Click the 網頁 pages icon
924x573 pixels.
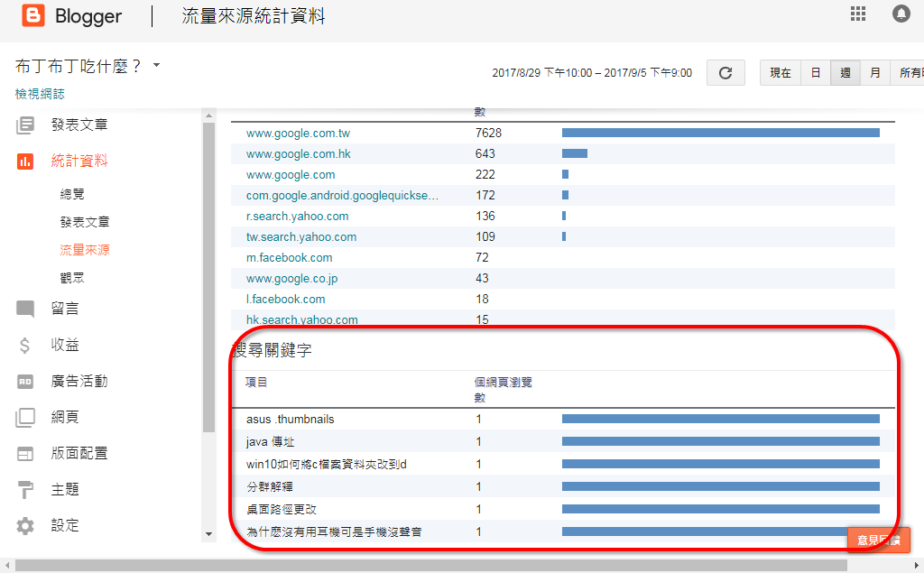pyautogui.click(x=24, y=418)
